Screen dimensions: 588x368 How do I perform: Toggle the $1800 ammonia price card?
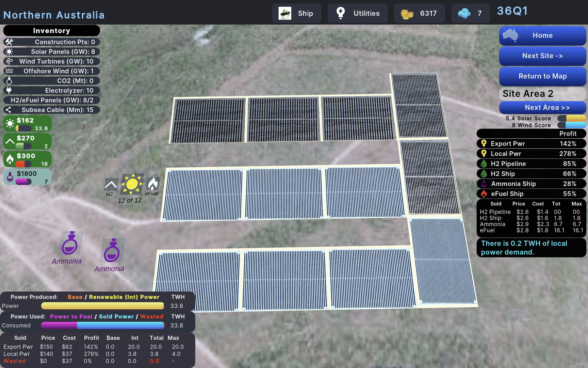[28, 177]
